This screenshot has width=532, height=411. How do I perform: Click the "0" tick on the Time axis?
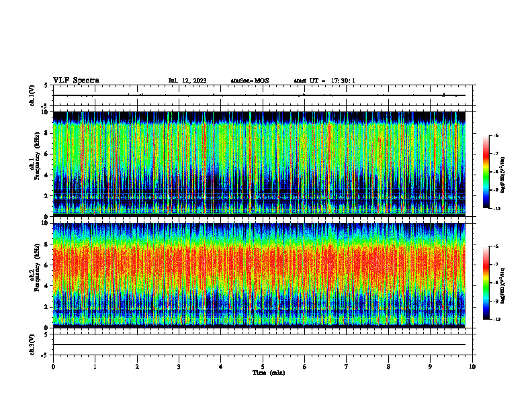pos(53,367)
